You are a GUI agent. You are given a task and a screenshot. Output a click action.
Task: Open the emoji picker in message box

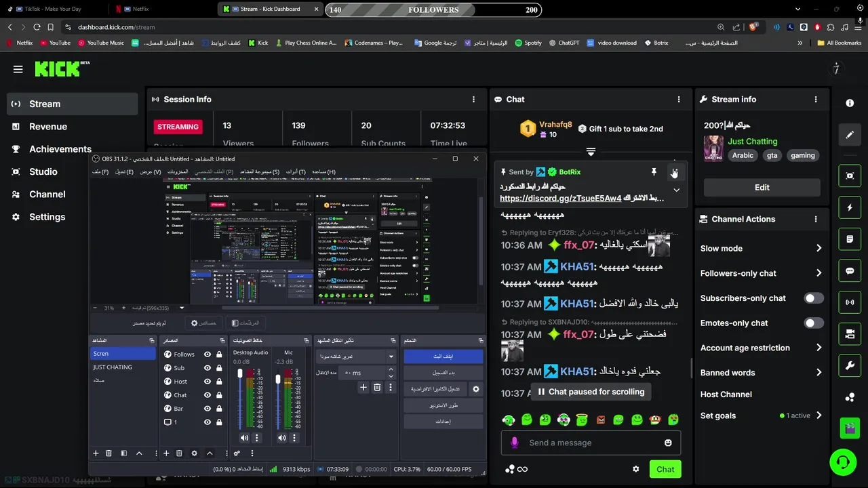[668, 443]
